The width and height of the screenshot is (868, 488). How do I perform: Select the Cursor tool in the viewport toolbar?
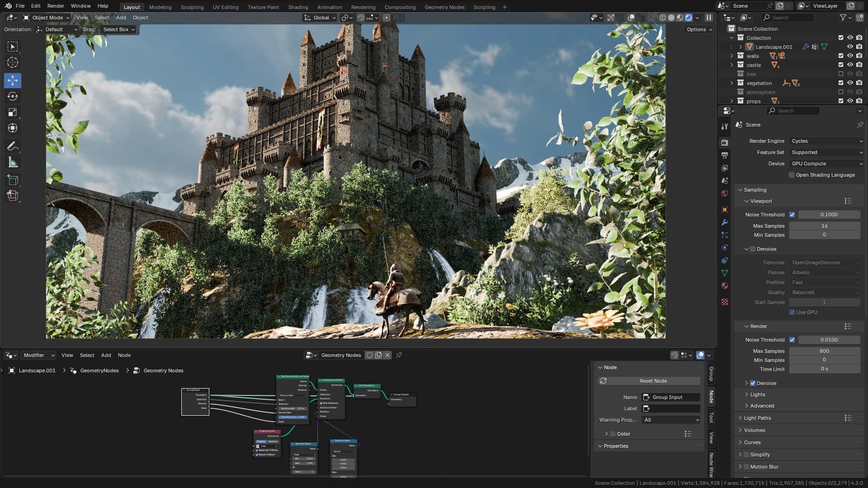13,62
